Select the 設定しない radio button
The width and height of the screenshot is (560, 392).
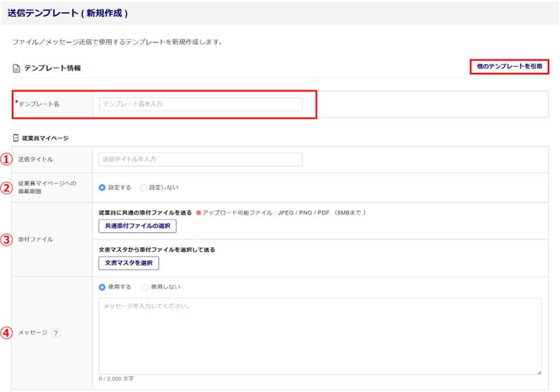coord(143,187)
